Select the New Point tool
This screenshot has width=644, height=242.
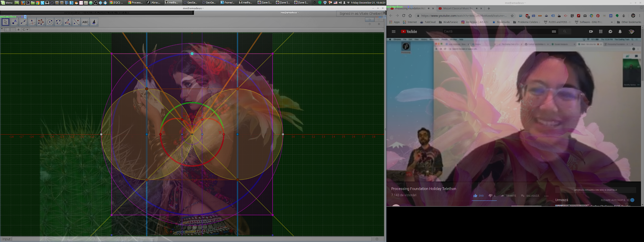pos(14,22)
